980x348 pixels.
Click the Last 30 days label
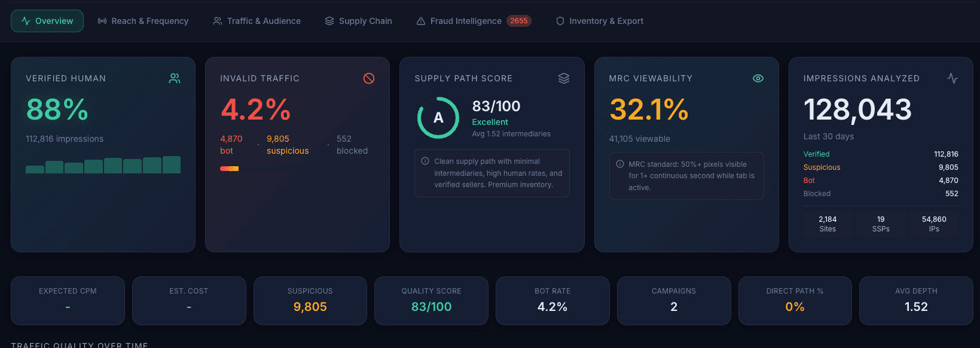[x=829, y=136]
